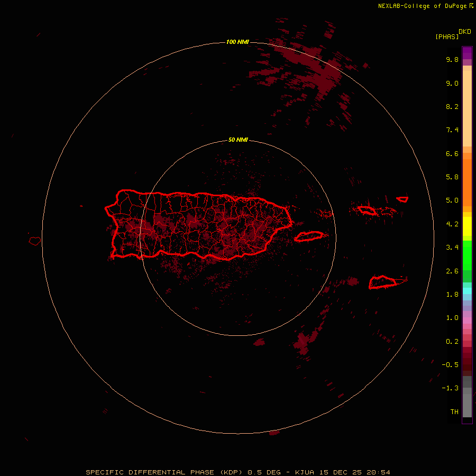The image size is (476, 476).
Task: Click the 1.0 value on the color scale
Action: point(452,318)
